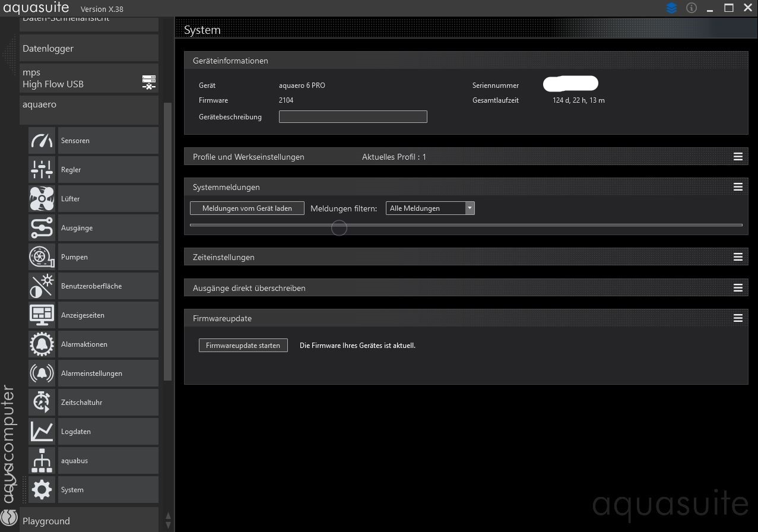758x532 pixels.
Task: Click the Sensoren gauge icon
Action: (42, 141)
